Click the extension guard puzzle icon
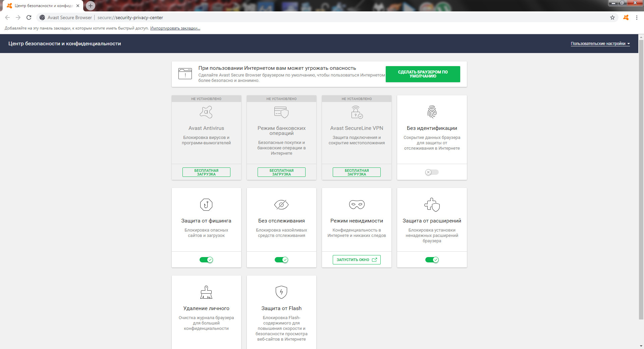The height and width of the screenshot is (349, 644). click(432, 205)
